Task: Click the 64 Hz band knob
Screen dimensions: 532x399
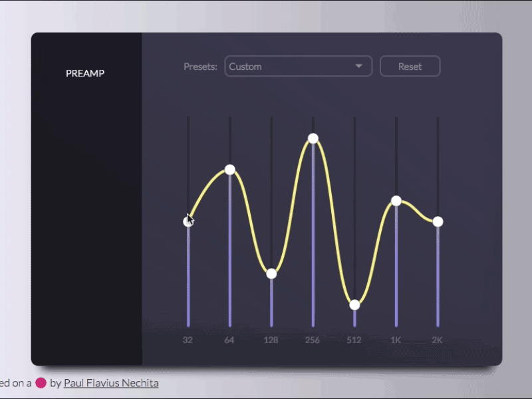Action: (x=229, y=170)
